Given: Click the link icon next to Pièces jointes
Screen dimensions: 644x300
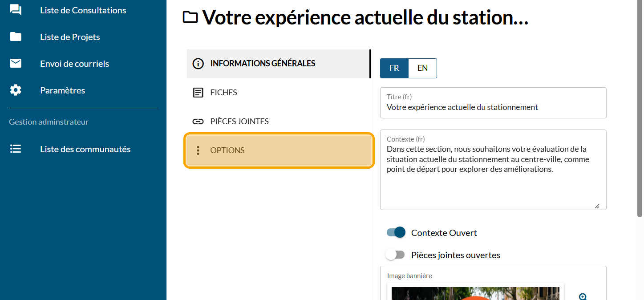Looking at the screenshot, I should tap(198, 122).
